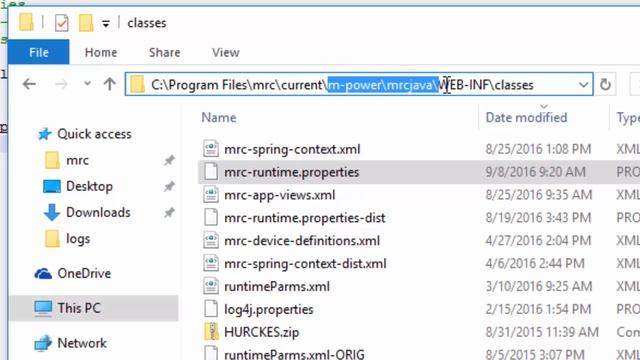This screenshot has height=360, width=640.
Task: Click the 8/25/2016 1:08 PM date cell
Action: (x=538, y=149)
